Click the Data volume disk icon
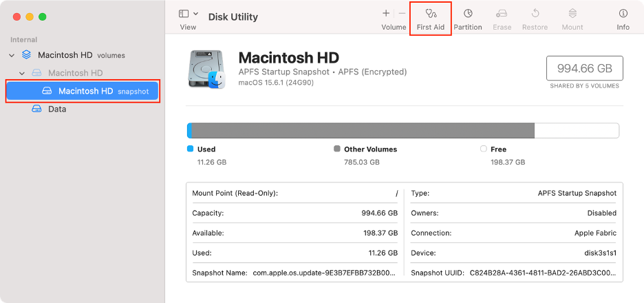The width and height of the screenshot is (644, 303). (x=37, y=109)
